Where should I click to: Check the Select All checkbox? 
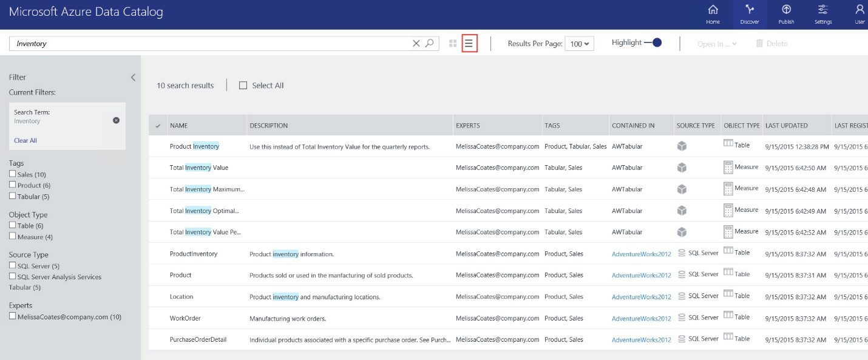tap(243, 86)
